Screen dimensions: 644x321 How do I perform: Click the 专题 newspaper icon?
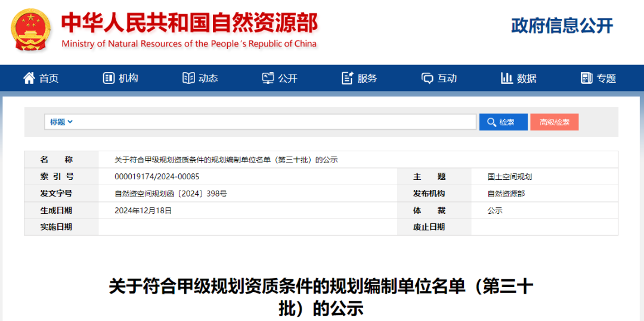pyautogui.click(x=586, y=78)
